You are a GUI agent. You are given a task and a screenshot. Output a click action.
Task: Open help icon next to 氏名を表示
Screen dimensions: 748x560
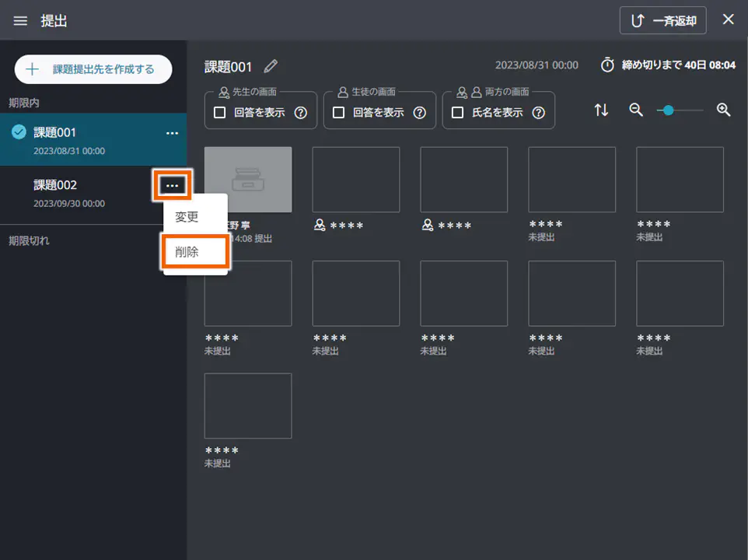[x=538, y=113]
